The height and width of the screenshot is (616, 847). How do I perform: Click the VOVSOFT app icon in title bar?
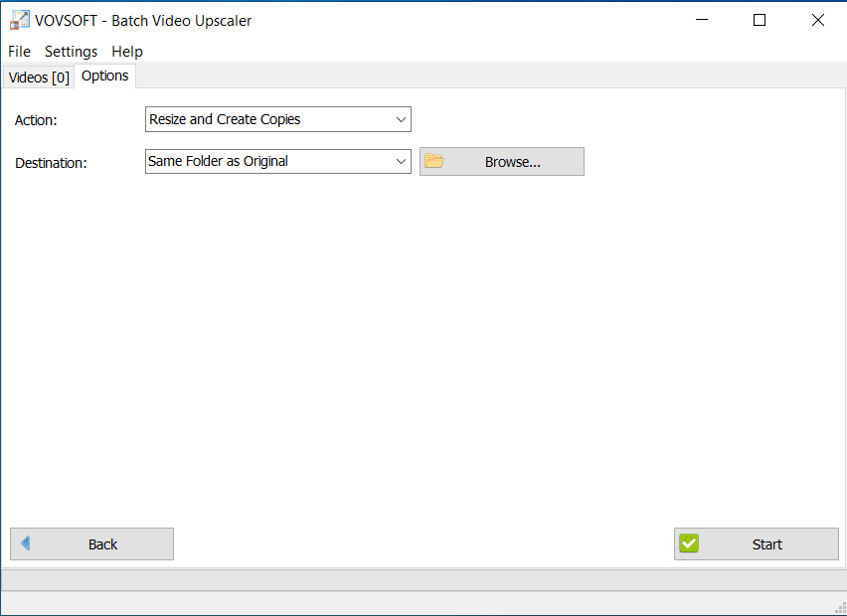pos(20,20)
